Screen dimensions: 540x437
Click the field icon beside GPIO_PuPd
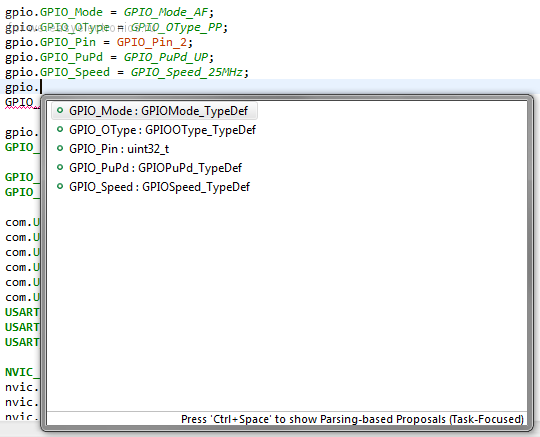(60, 167)
